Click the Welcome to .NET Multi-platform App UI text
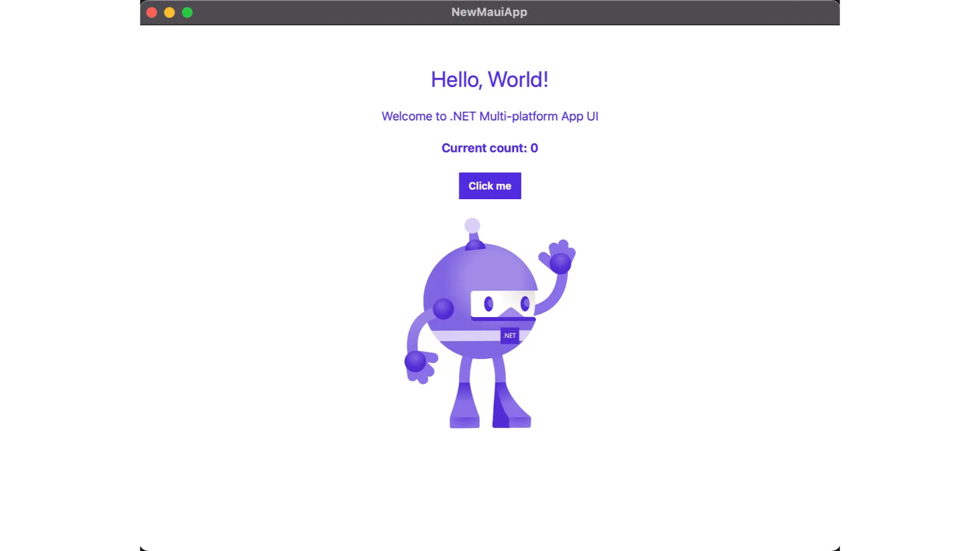Viewport: 980px width, 551px height. click(489, 116)
